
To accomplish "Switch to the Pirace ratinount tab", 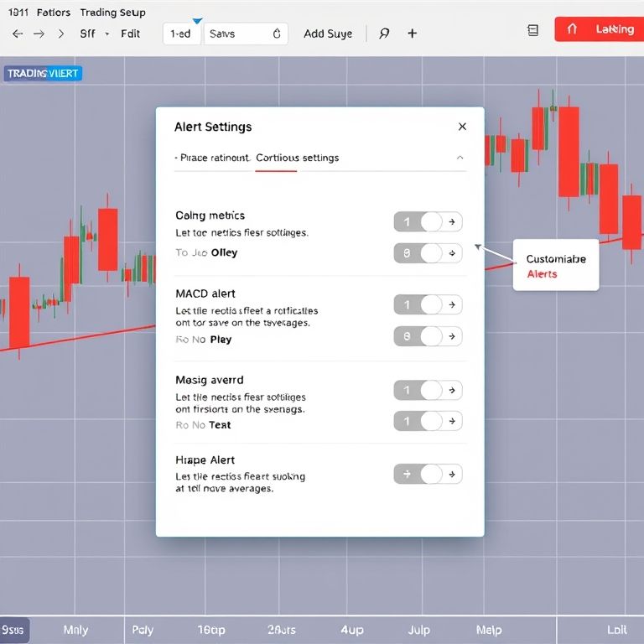I will tap(214, 158).
